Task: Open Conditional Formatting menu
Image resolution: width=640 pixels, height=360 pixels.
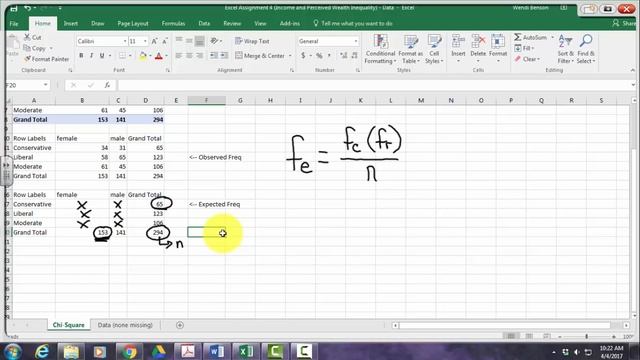Action: [x=380, y=49]
